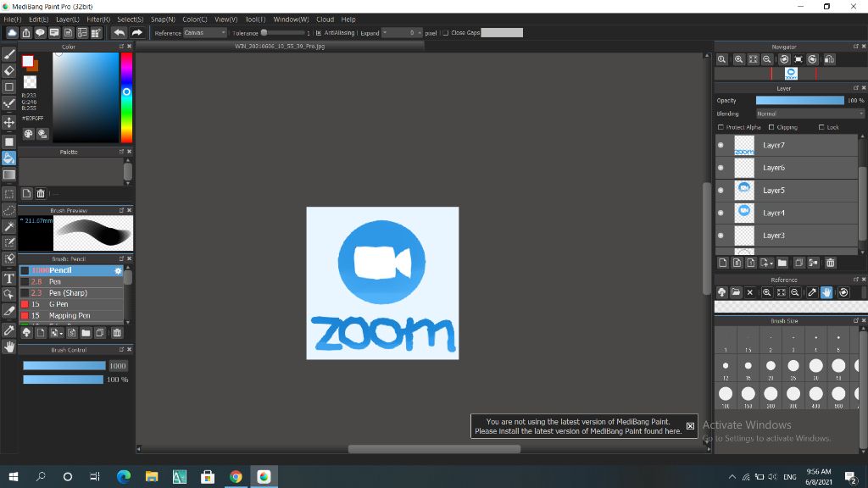Dismiss the MediBang update notification

click(690, 426)
